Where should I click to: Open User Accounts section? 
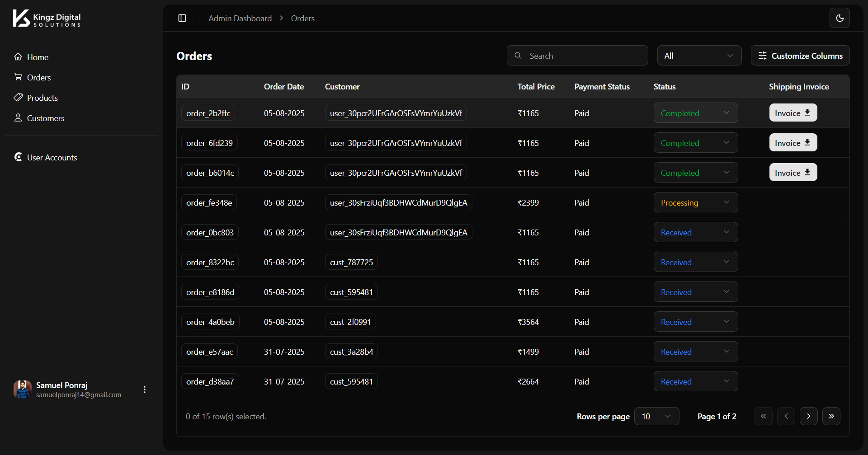[52, 158]
